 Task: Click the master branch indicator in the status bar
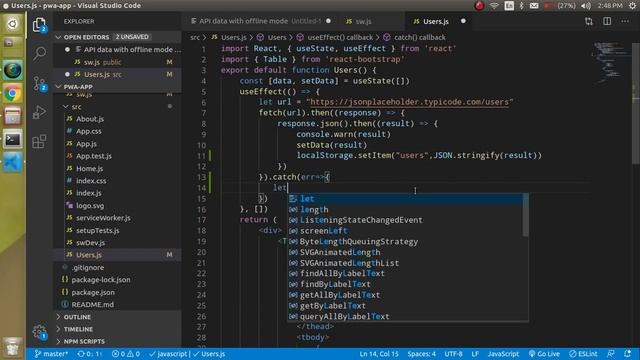pyautogui.click(x=51, y=354)
